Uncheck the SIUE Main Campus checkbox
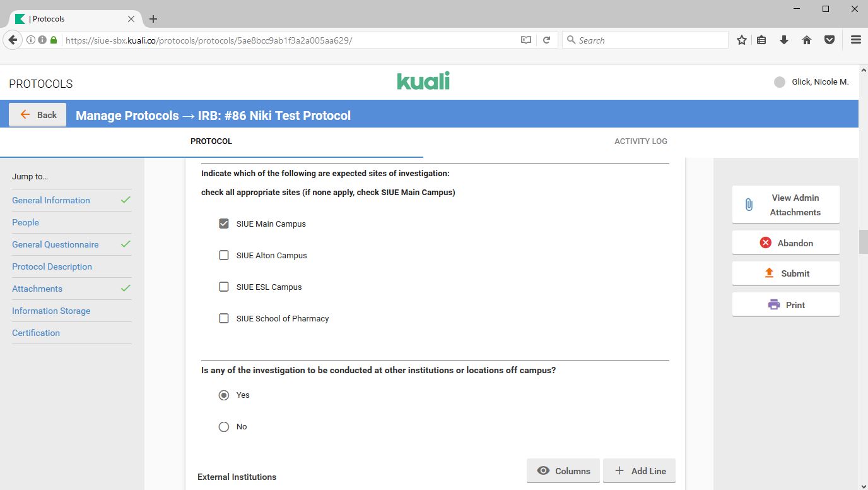Viewport: 868px width, 490px height. [x=224, y=224]
